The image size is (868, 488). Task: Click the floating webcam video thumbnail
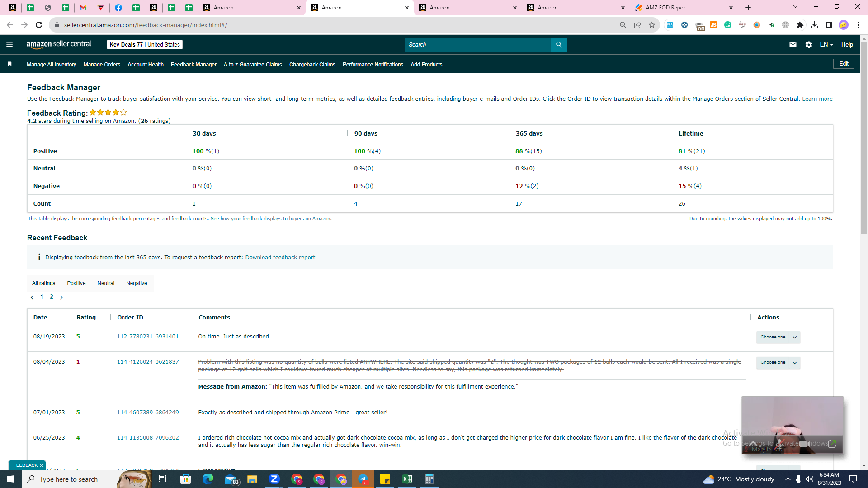point(793,425)
